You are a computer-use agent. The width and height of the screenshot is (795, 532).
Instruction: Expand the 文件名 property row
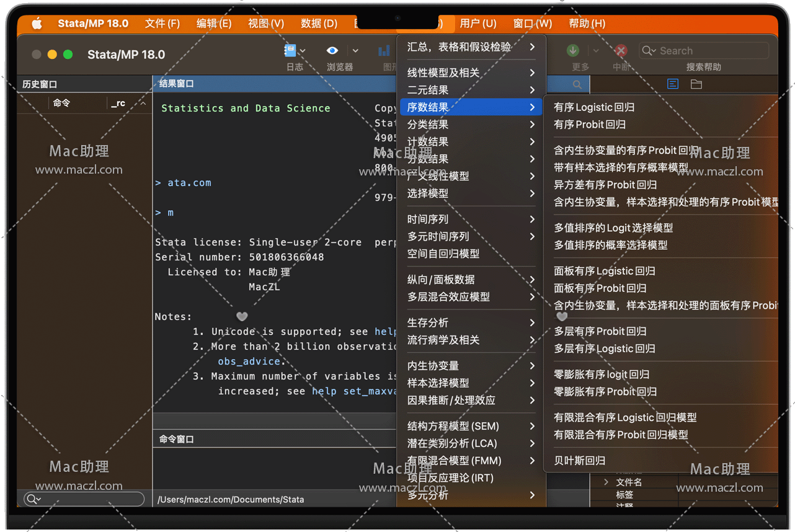(x=606, y=482)
